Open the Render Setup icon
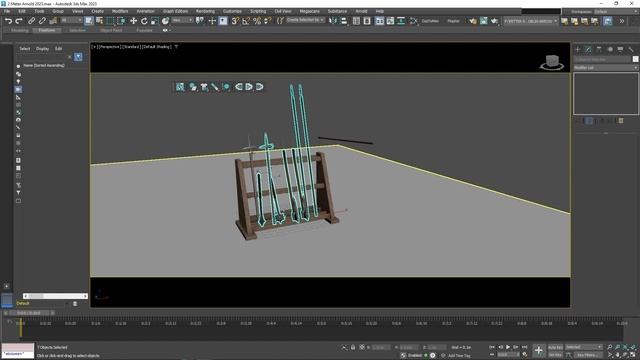640x360 pixels. click(x=473, y=21)
